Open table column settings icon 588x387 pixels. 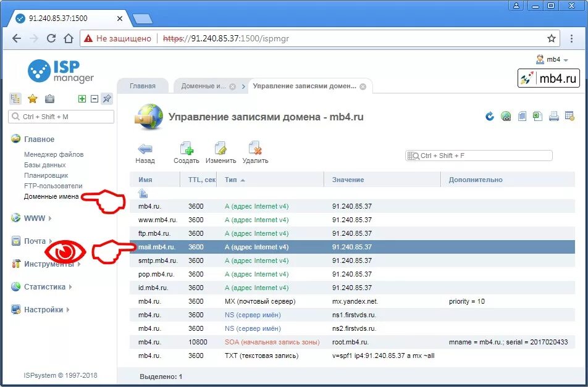tap(569, 117)
